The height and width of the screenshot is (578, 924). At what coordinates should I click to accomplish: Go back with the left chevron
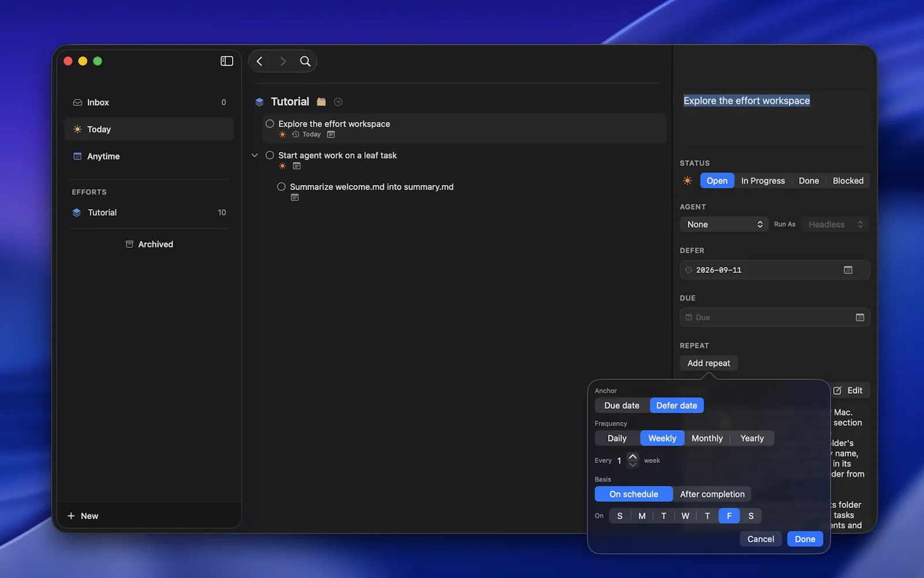pos(260,61)
